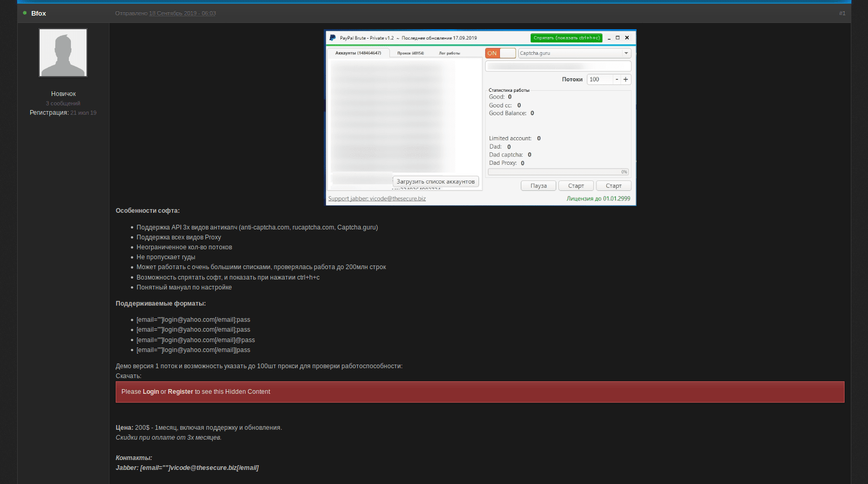Image resolution: width=868 pixels, height=484 pixels.
Task: Click the Dad Proxy: 0 statistic
Action: pos(507,163)
